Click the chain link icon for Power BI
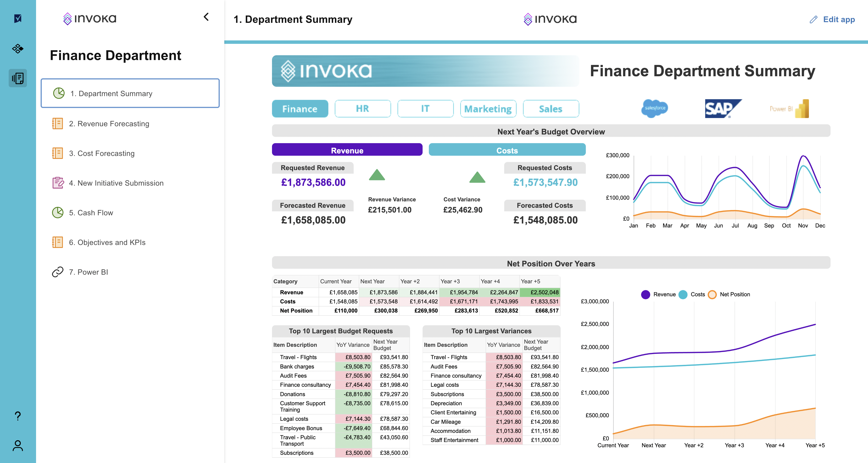This screenshot has width=868, height=463. (x=58, y=272)
